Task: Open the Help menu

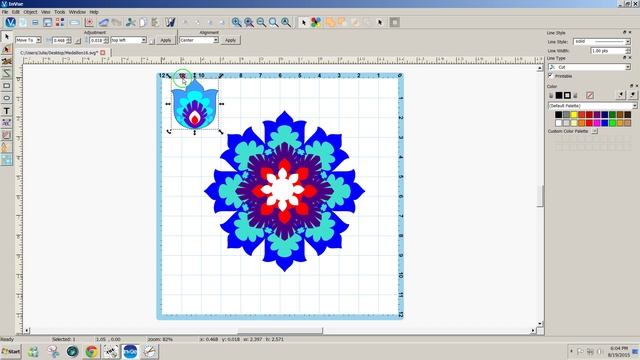Action: point(94,12)
